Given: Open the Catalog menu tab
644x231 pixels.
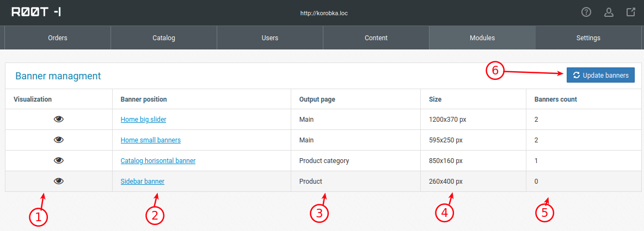Looking at the screenshot, I should click(164, 38).
